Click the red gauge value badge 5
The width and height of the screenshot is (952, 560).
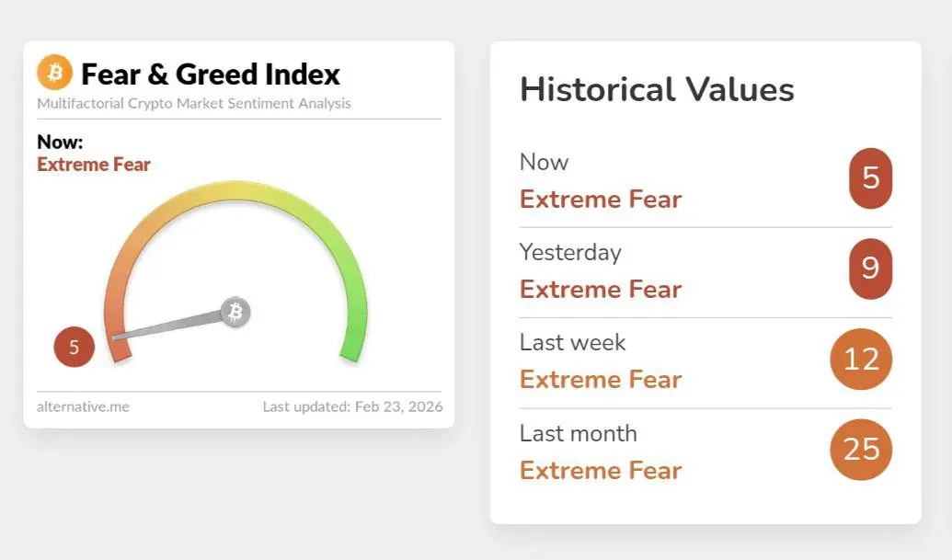(75, 347)
